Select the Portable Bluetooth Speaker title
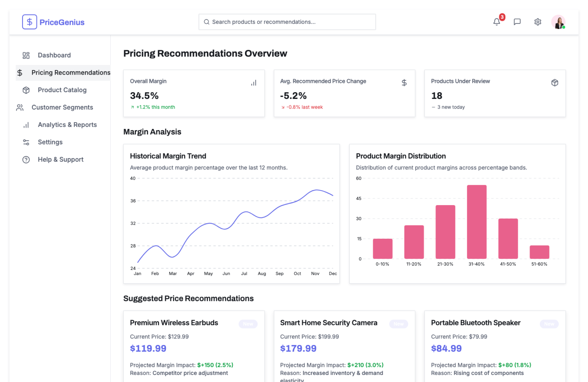588x382 pixels. coord(475,323)
